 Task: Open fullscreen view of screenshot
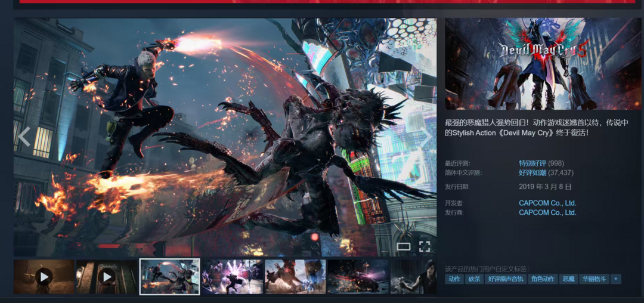[425, 246]
